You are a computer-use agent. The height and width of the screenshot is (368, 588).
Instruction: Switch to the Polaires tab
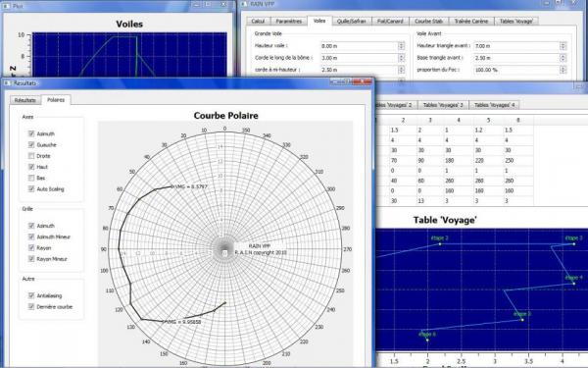(x=56, y=100)
